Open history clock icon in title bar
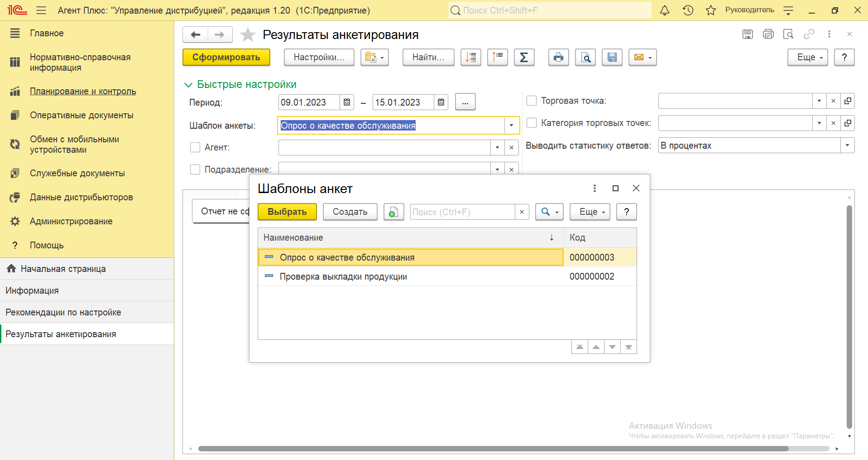Image resolution: width=868 pixels, height=460 pixels. (x=688, y=10)
